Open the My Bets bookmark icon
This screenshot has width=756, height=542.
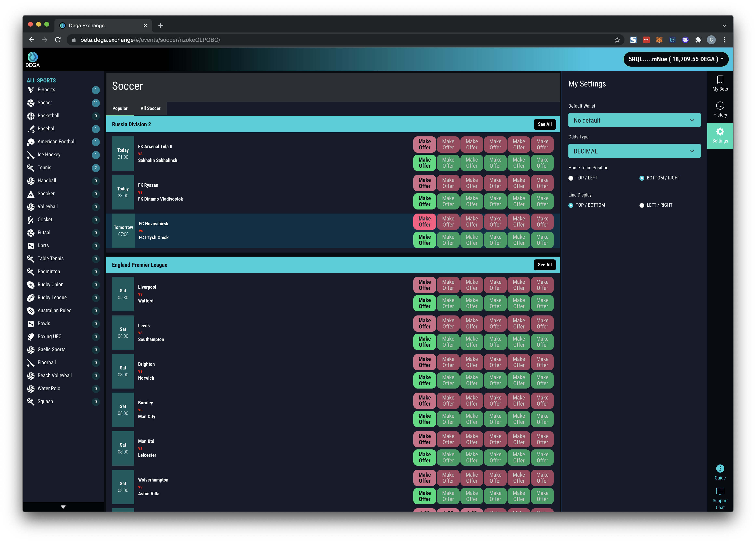720,80
